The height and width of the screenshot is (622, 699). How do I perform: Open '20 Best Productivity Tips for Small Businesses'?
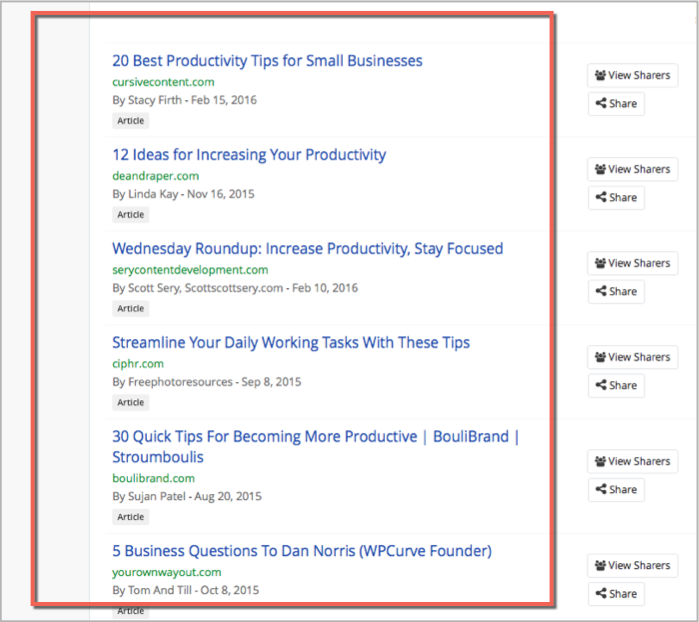(267, 61)
